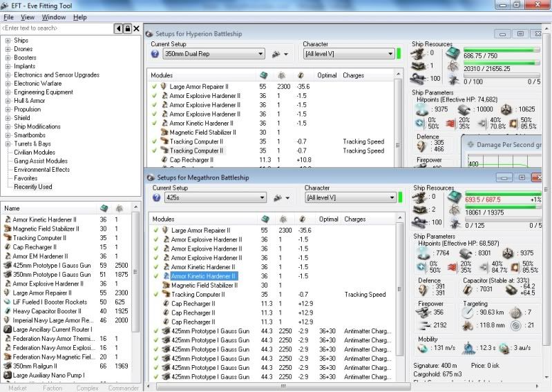The image size is (552, 392).
Task: Switch to the Faction tab
Action: point(53,388)
